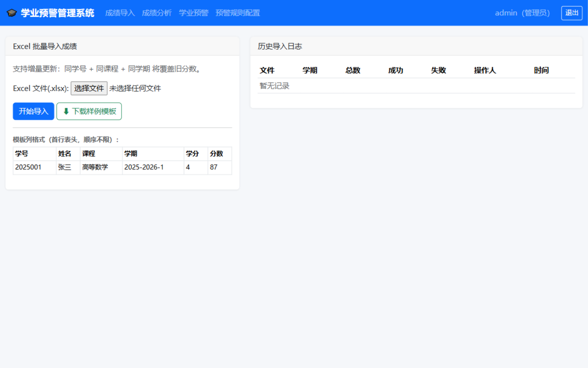Click the 支持增量更新 description text
The width and height of the screenshot is (588, 368).
(x=107, y=69)
